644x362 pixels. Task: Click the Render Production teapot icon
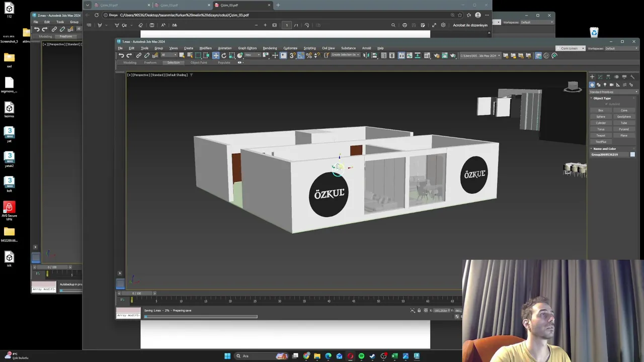pyautogui.click(x=453, y=55)
